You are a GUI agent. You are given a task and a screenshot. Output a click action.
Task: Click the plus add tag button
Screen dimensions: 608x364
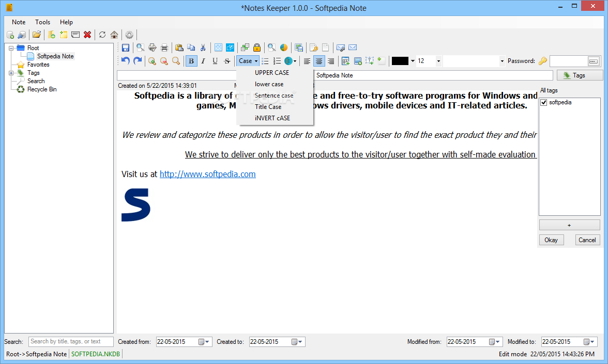coord(569,225)
